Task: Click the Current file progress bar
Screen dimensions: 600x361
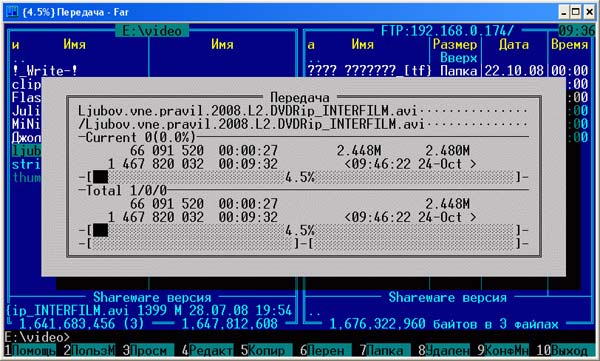Action: point(303,177)
